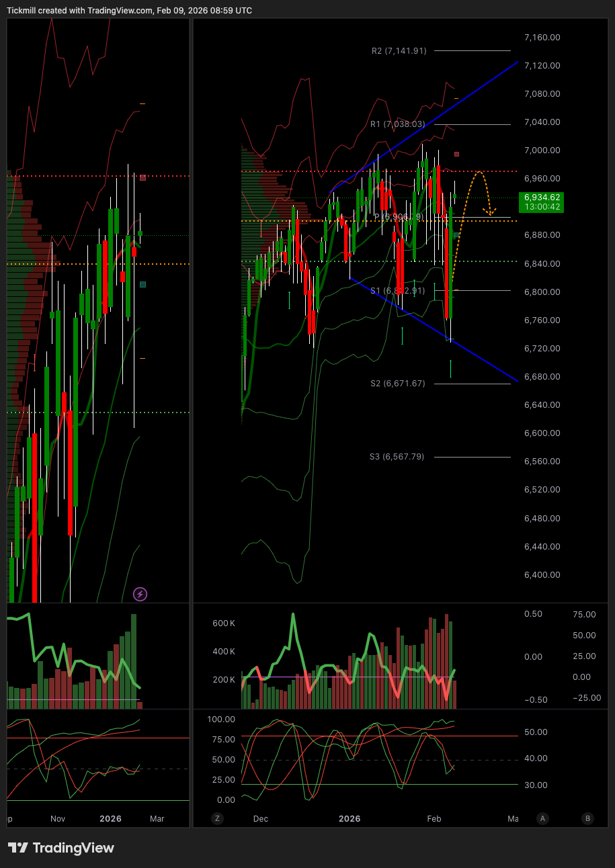Click the Tickmill created with TradingView.com header text

[130, 11]
